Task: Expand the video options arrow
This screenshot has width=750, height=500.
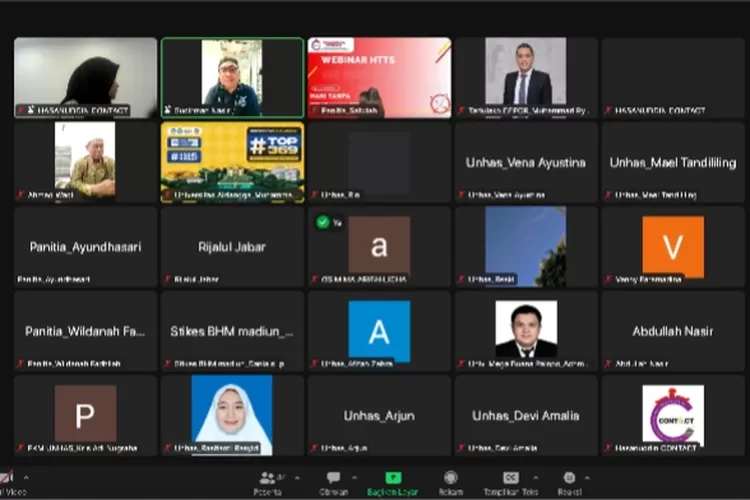Action: click(x=26, y=478)
